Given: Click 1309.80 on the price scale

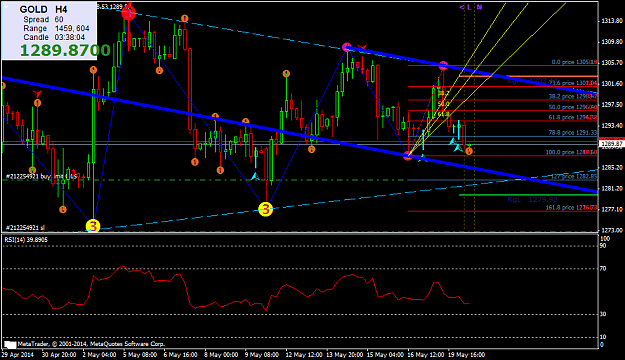Looking at the screenshot, I should tap(611, 41).
